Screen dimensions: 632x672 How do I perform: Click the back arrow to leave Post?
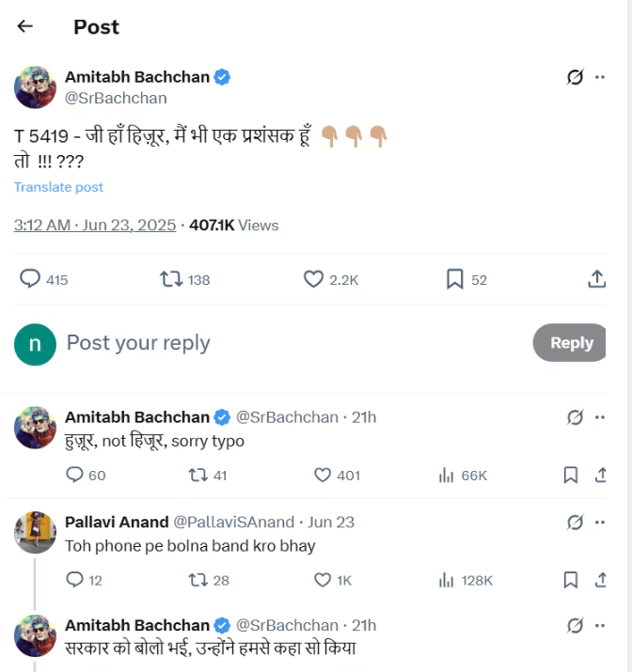pos(25,26)
